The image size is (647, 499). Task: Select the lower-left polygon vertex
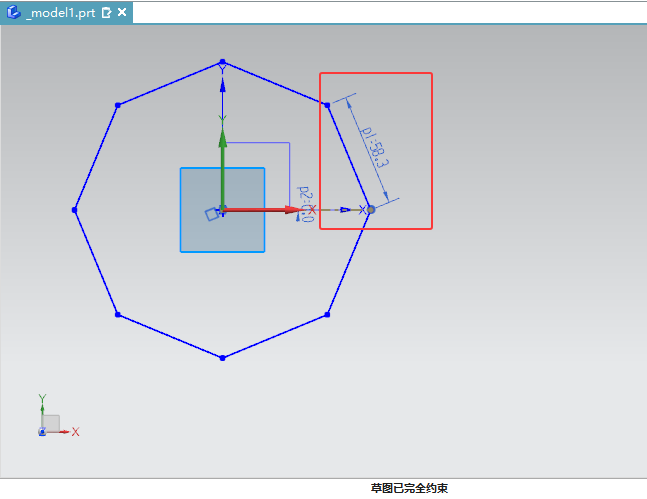pyautogui.click(x=118, y=315)
